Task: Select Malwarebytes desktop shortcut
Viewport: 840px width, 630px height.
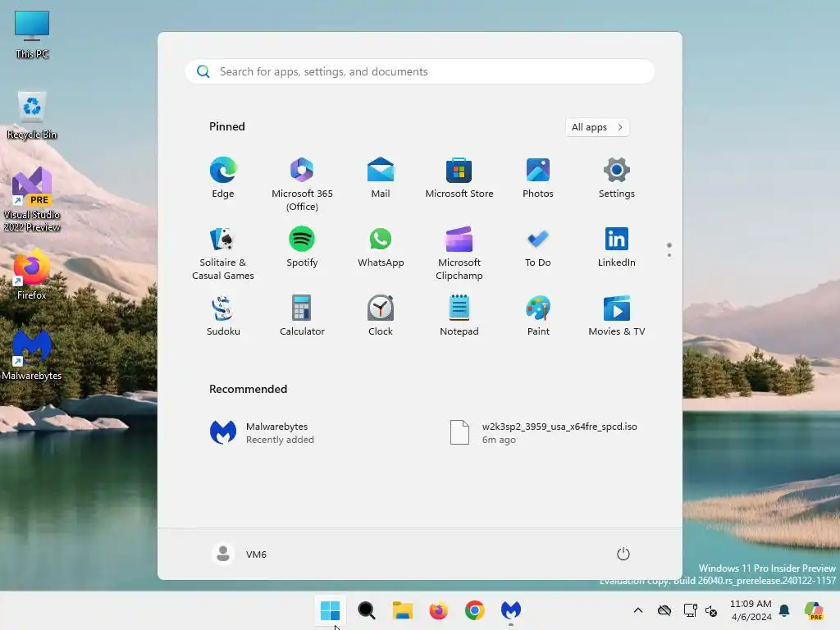Action: tap(32, 355)
